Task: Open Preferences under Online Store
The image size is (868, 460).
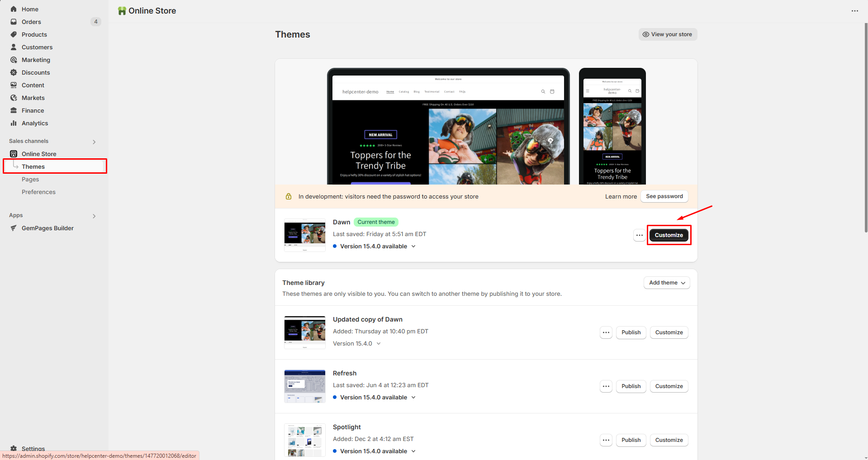Action: coord(38,192)
